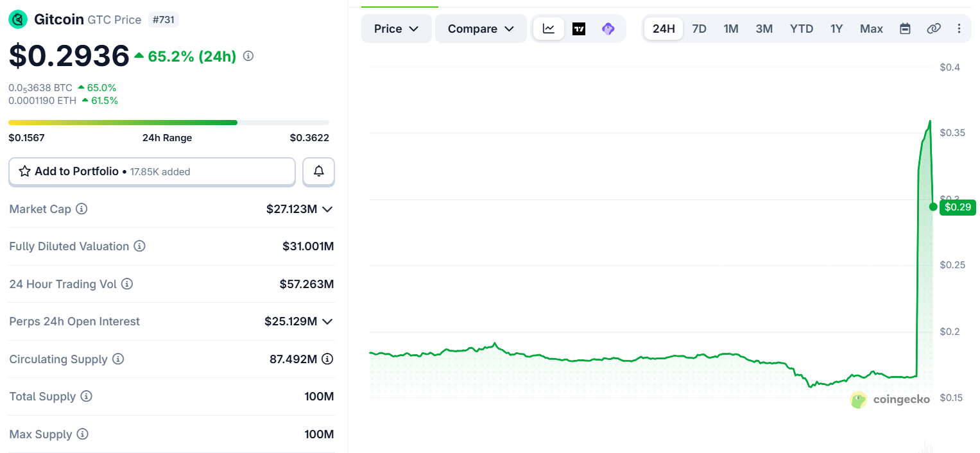The height and width of the screenshot is (453, 980).
Task: Click the Add to Portfolio button
Action: click(152, 171)
